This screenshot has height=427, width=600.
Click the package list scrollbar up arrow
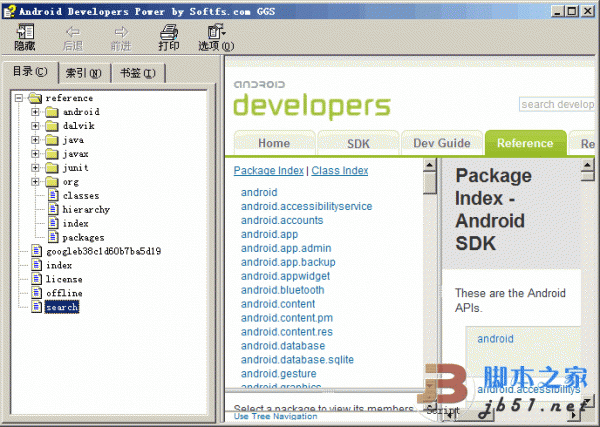click(x=430, y=165)
